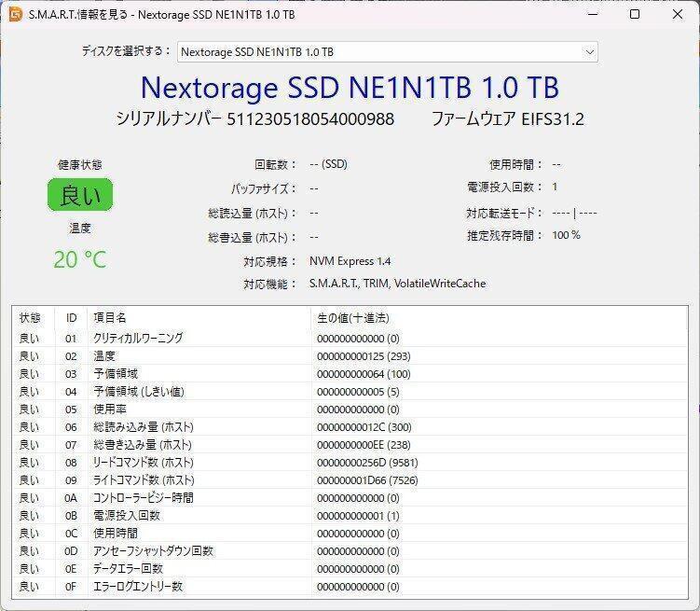The image size is (700, 611).
Task: Click the app icon in title bar
Action: [x=16, y=14]
